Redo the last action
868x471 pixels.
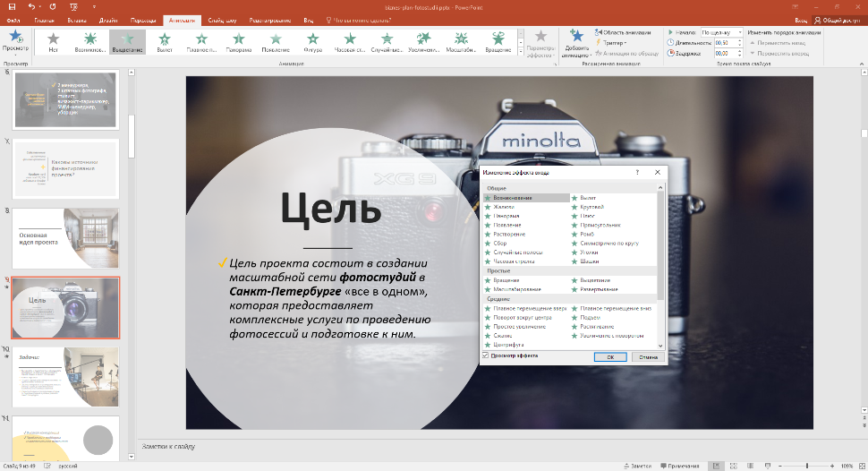(53, 6)
